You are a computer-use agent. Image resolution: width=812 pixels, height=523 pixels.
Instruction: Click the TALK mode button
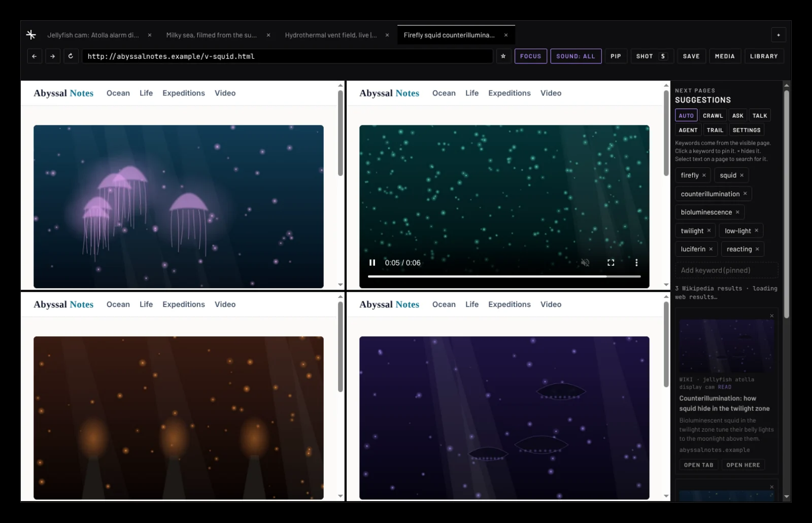tap(760, 116)
